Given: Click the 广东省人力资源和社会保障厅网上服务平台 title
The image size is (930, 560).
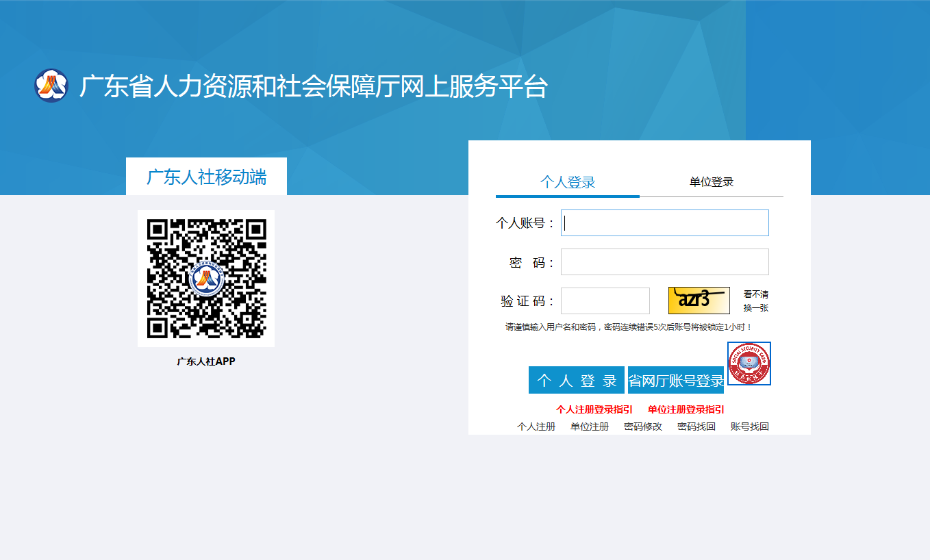Looking at the screenshot, I should tap(314, 86).
